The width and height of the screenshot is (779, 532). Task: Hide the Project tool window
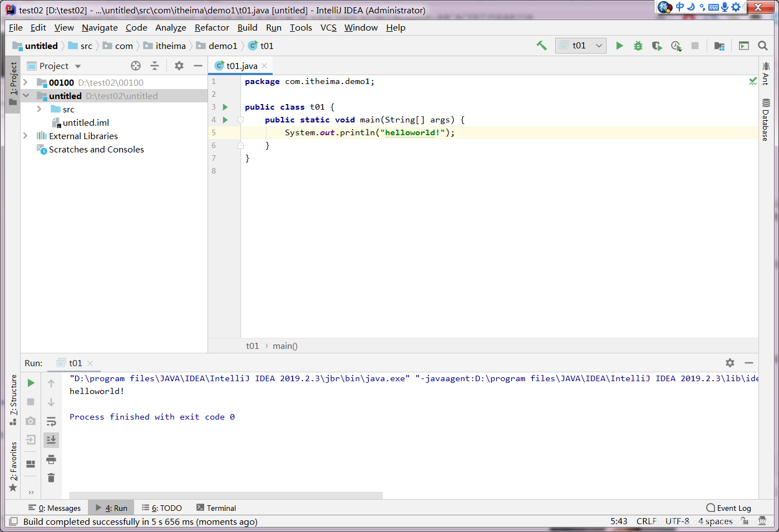[x=198, y=66]
